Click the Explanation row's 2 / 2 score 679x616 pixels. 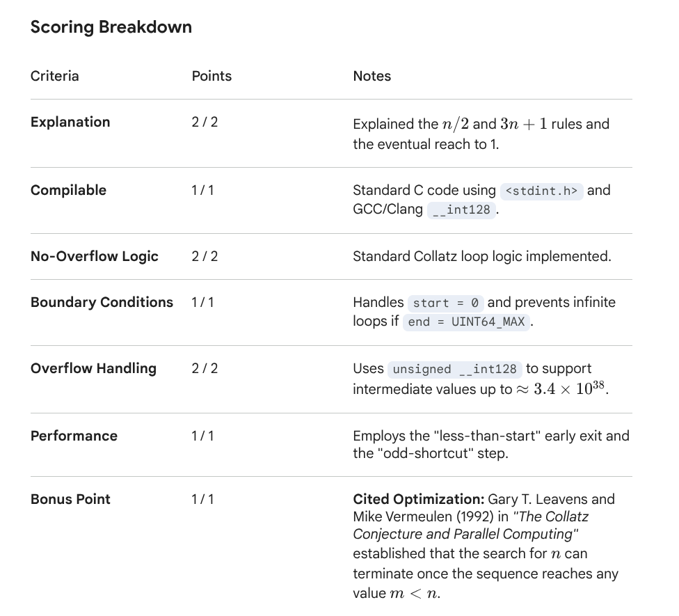[x=205, y=122]
